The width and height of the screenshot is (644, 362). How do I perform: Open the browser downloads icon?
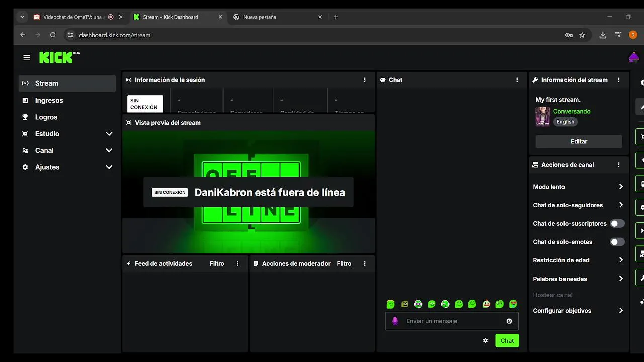603,35
